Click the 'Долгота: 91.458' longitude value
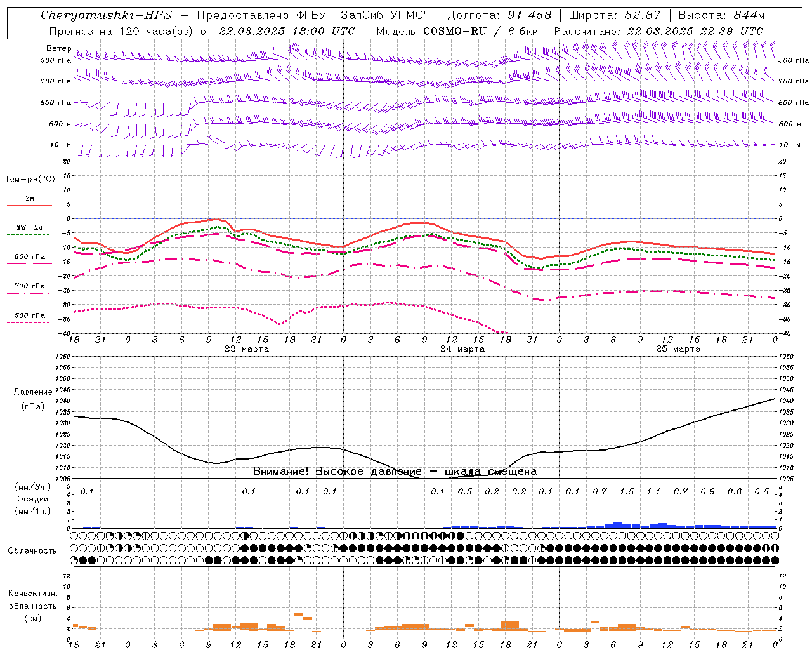 499,15
